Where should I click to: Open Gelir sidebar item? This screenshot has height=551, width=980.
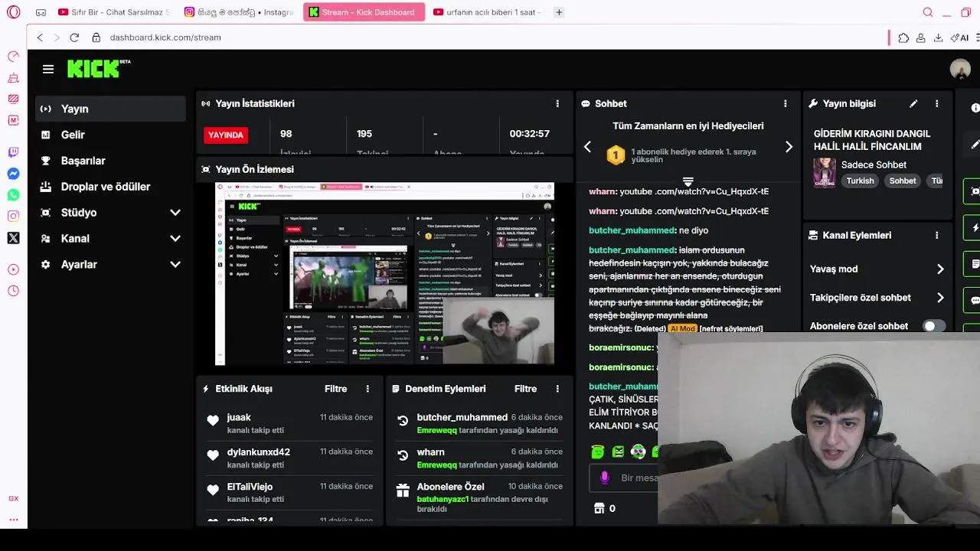tap(110, 135)
